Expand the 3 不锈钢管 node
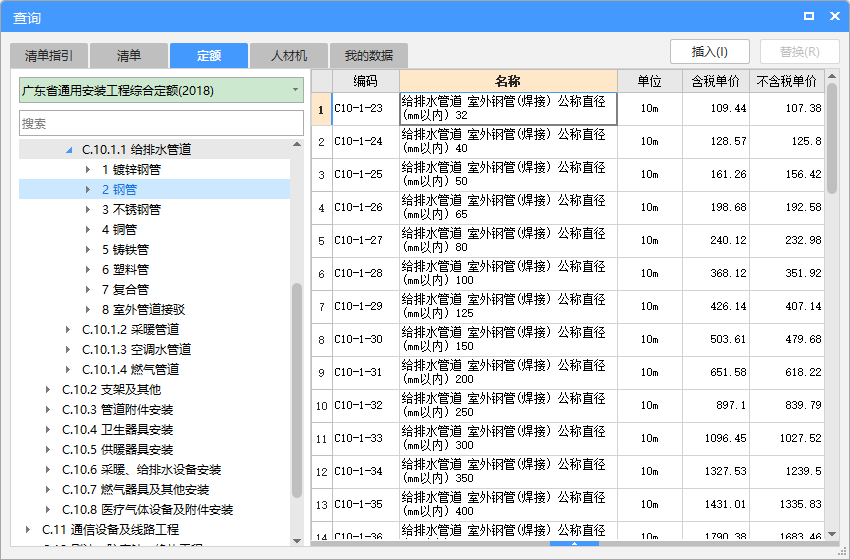The width and height of the screenshot is (850, 560). coord(88,210)
